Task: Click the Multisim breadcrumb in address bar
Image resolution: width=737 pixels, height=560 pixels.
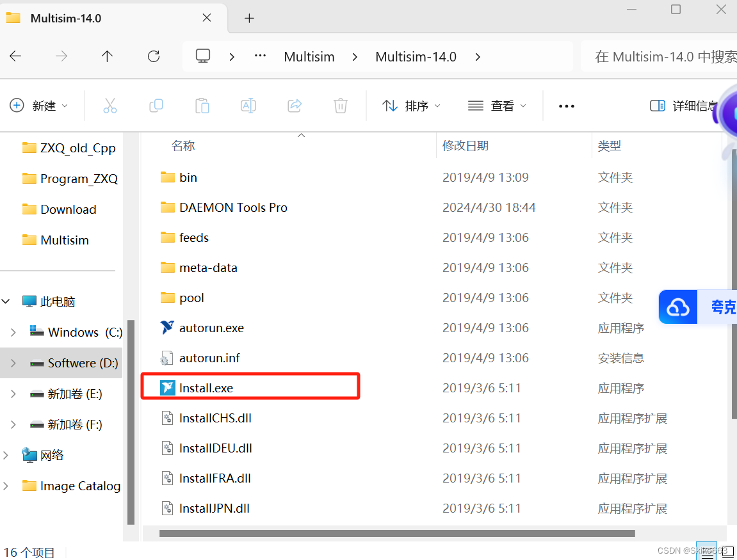Action: pos(309,57)
